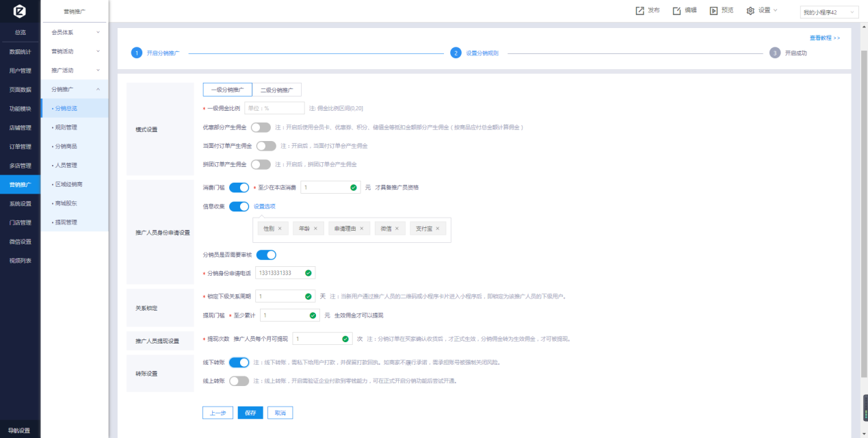Click the 发布 publish icon
The width and height of the screenshot is (868, 438).
click(x=640, y=11)
